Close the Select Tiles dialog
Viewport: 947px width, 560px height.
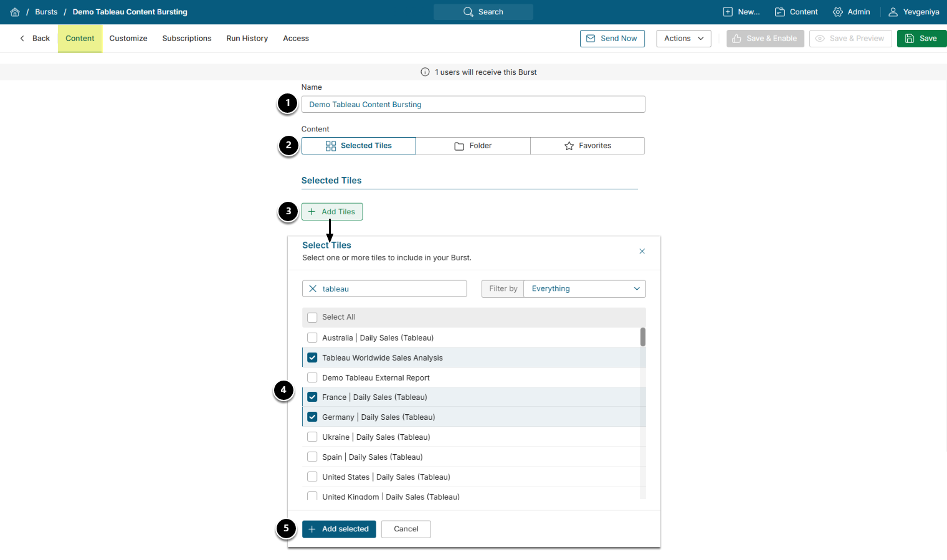tap(642, 251)
